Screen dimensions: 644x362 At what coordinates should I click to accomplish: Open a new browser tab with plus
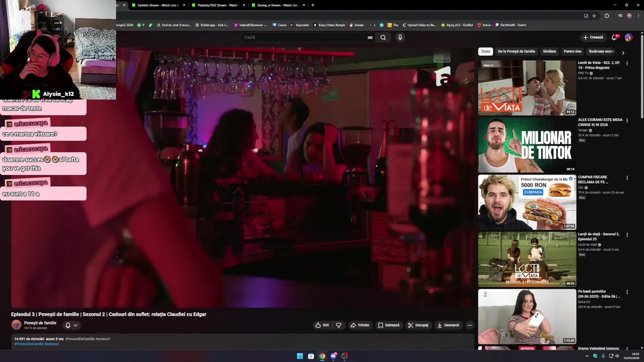pyautogui.click(x=313, y=5)
